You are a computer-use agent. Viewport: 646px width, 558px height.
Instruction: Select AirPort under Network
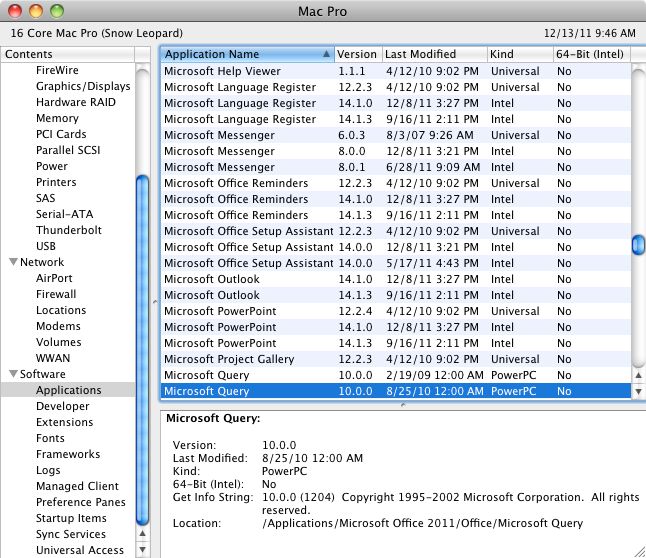pyautogui.click(x=54, y=278)
